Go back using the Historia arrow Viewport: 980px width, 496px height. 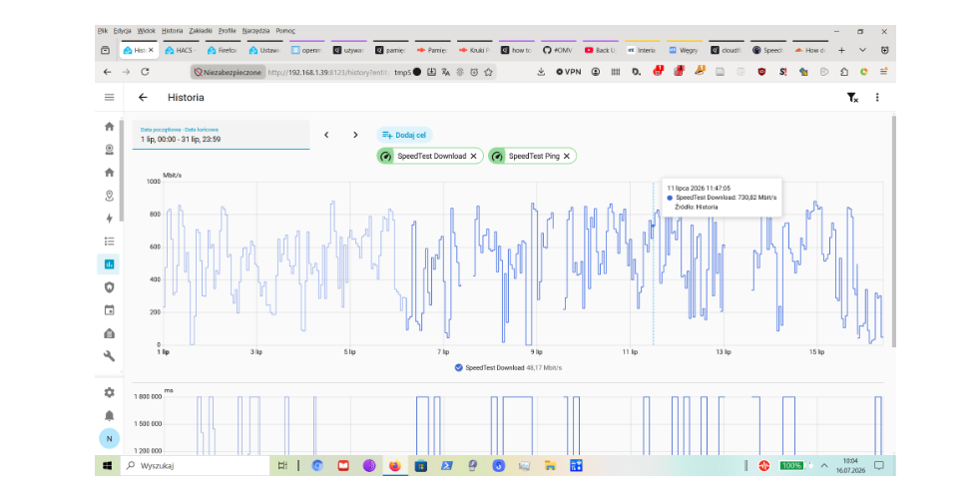143,98
